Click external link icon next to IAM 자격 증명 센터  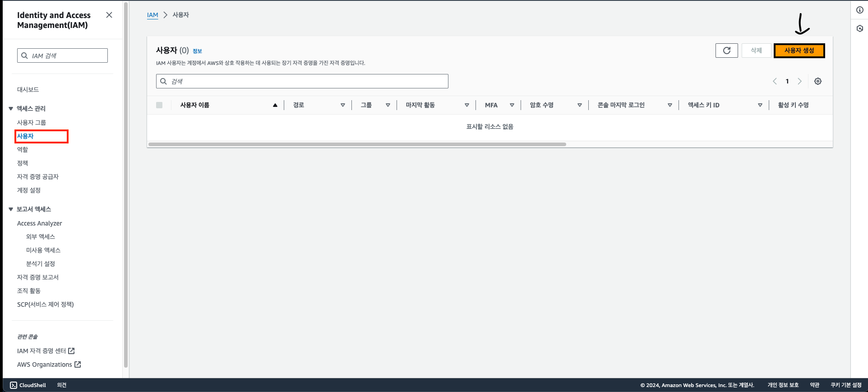[71, 351]
